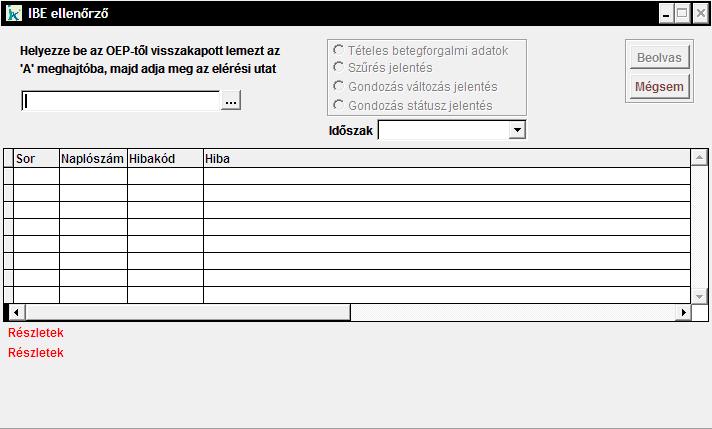Pick 'Gondozás státusz jelentés' radio option

click(339, 105)
